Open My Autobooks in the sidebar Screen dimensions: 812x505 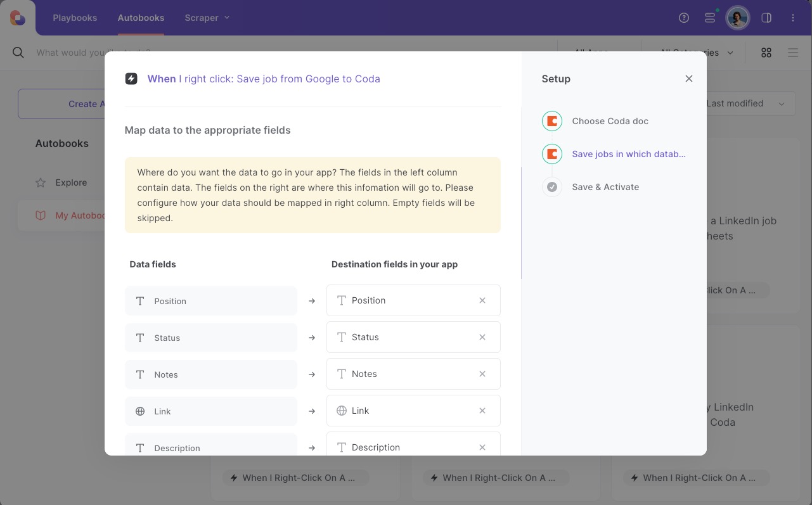tap(62, 215)
